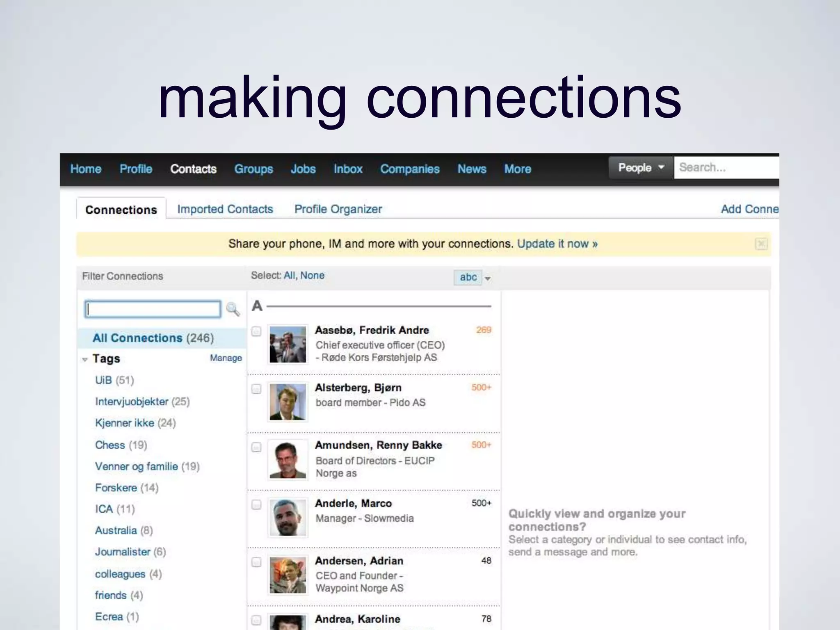This screenshot has width=840, height=630.
Task: Open the Profile menu
Action: tap(136, 169)
